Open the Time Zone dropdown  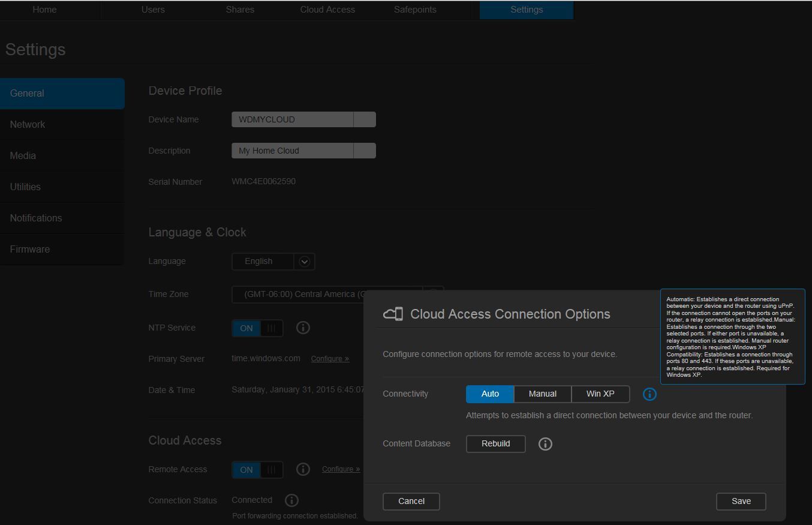pyautogui.click(x=338, y=295)
